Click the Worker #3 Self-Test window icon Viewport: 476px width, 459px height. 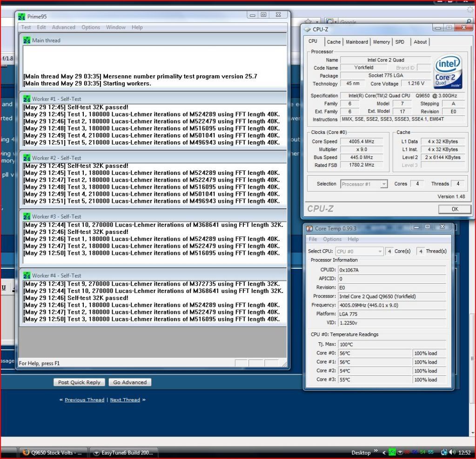(27, 217)
